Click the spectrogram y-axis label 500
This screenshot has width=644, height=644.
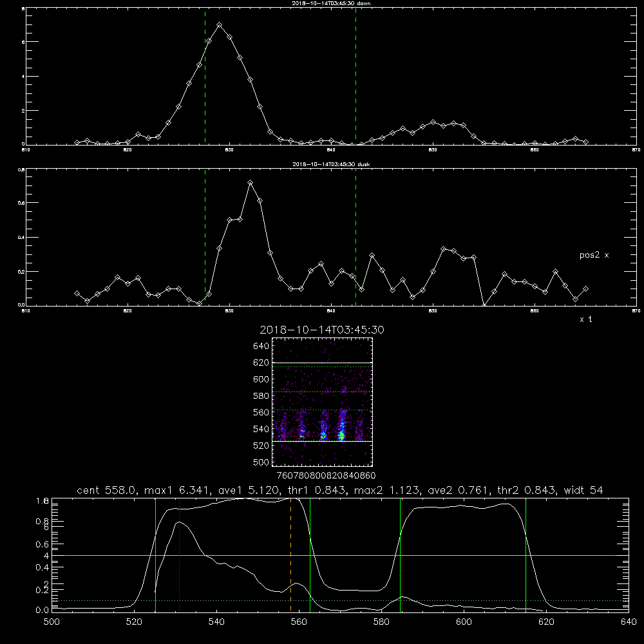(x=261, y=462)
